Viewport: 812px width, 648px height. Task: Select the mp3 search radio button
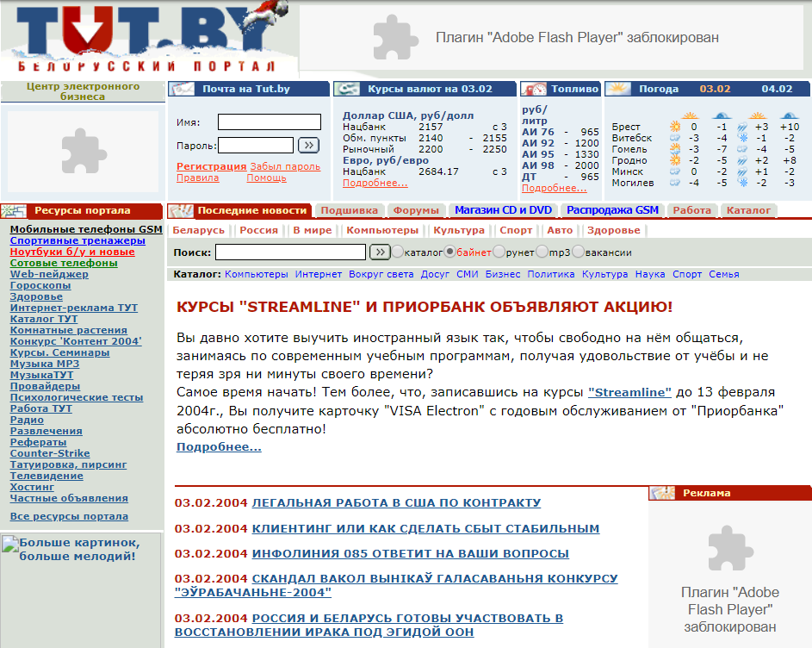point(542,252)
